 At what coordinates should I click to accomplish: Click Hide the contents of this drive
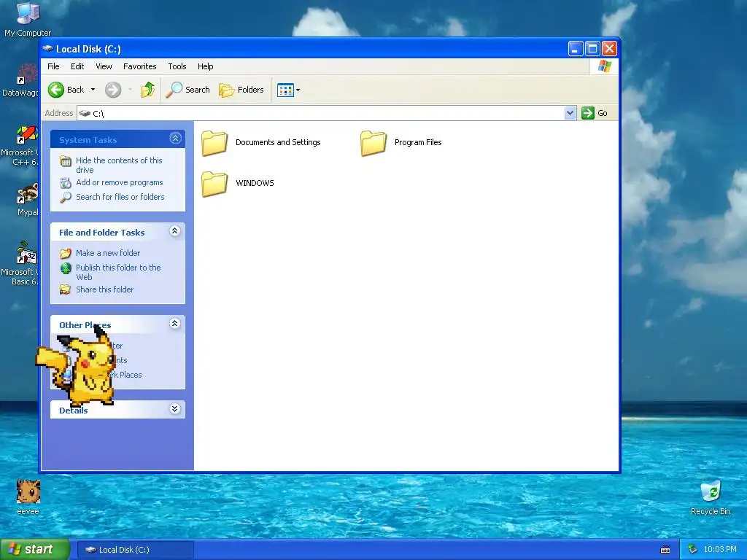(x=119, y=166)
